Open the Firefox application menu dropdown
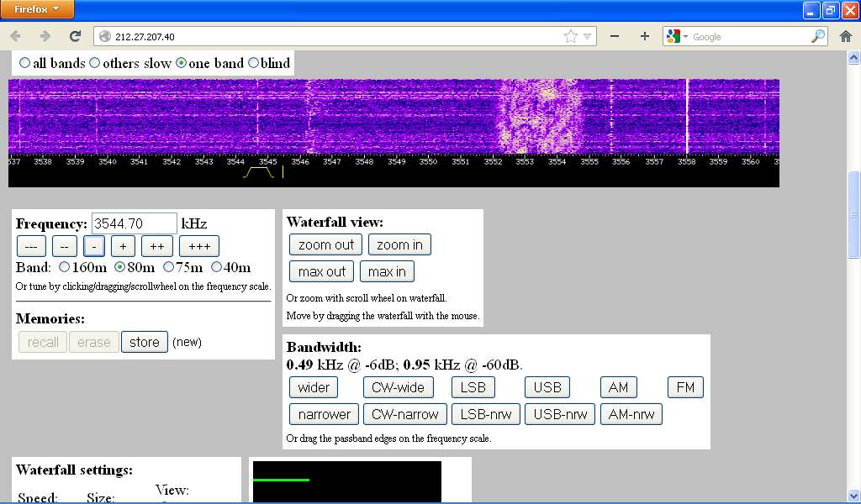Viewport: 861px width, 504px height. [x=36, y=9]
